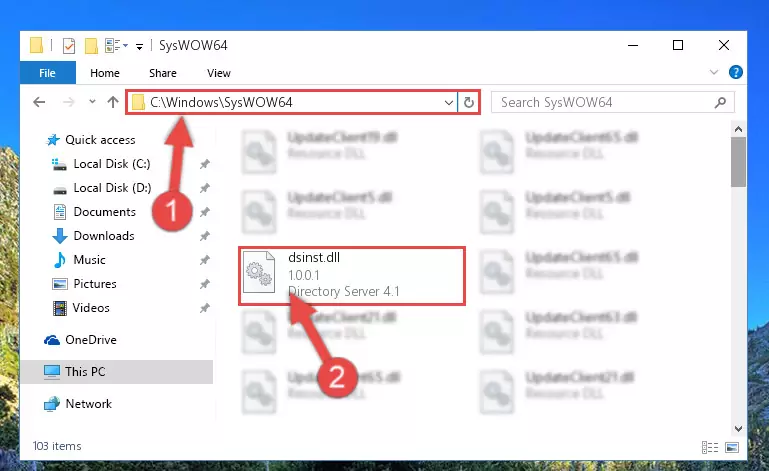This screenshot has width=769, height=471.
Task: Maximize the SysWOW64 window
Action: tap(678, 45)
